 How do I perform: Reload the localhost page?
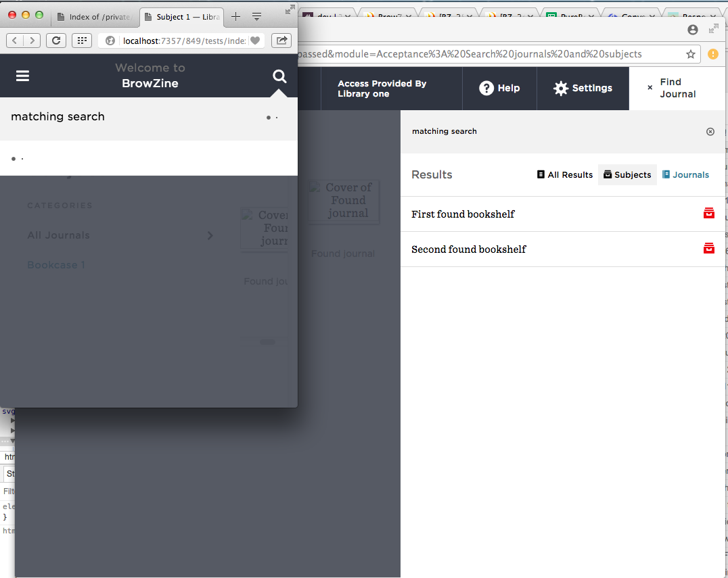click(x=56, y=41)
